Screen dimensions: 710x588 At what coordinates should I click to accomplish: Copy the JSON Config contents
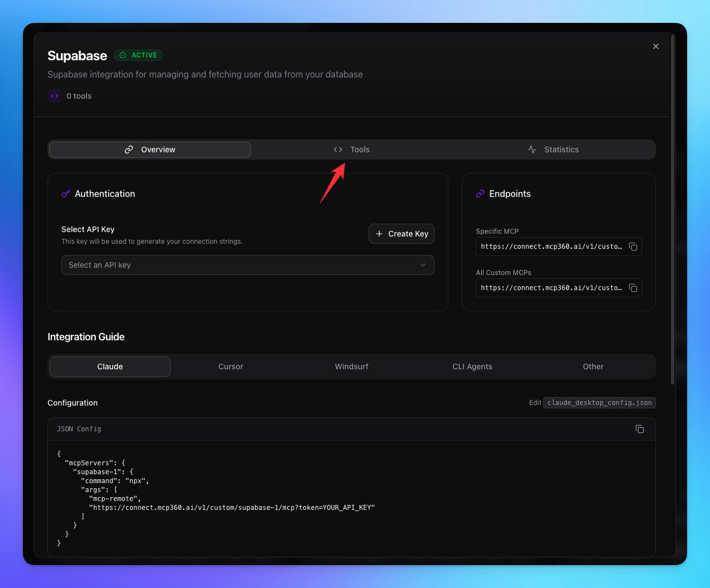point(639,429)
